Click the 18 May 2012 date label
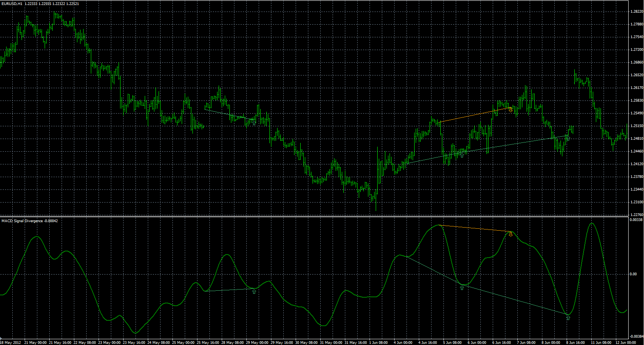The image size is (644, 345). tap(10, 342)
